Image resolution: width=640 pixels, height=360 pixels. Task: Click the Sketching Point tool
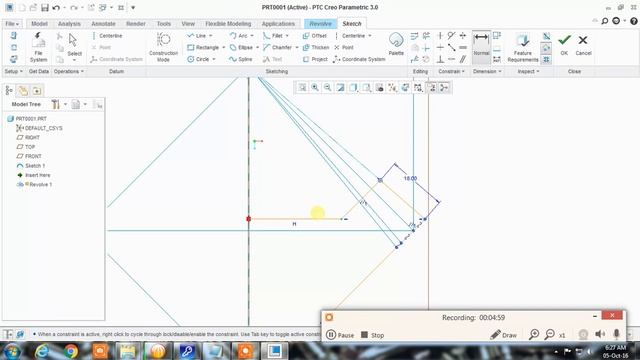click(344, 47)
